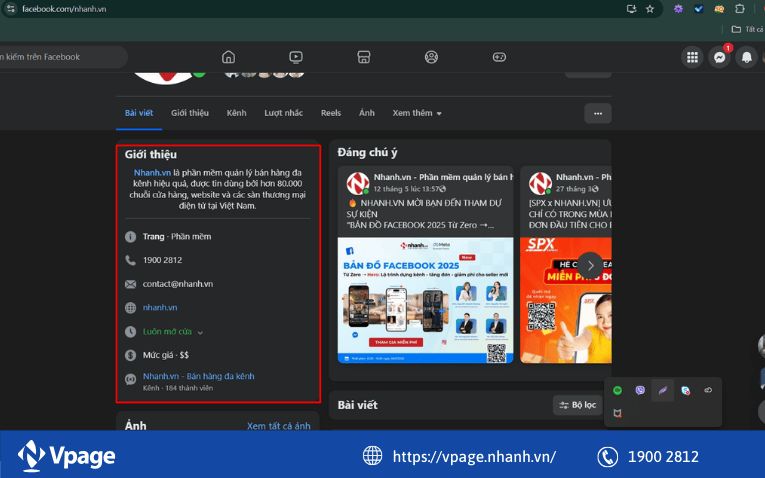Open the 'Bộ lọc' posts filter button
Viewport: 765px width, 478px height.
(x=578, y=405)
